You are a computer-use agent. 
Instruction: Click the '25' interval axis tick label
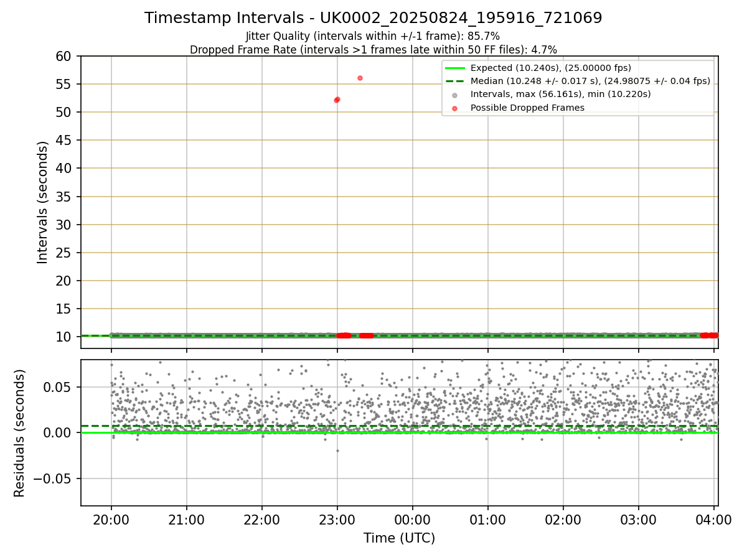pos(64,253)
